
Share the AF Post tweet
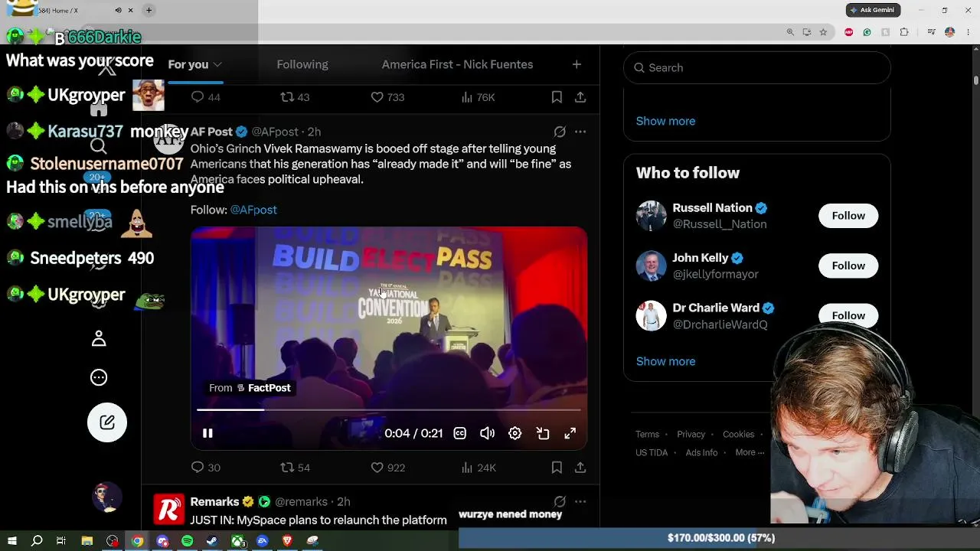[580, 468]
